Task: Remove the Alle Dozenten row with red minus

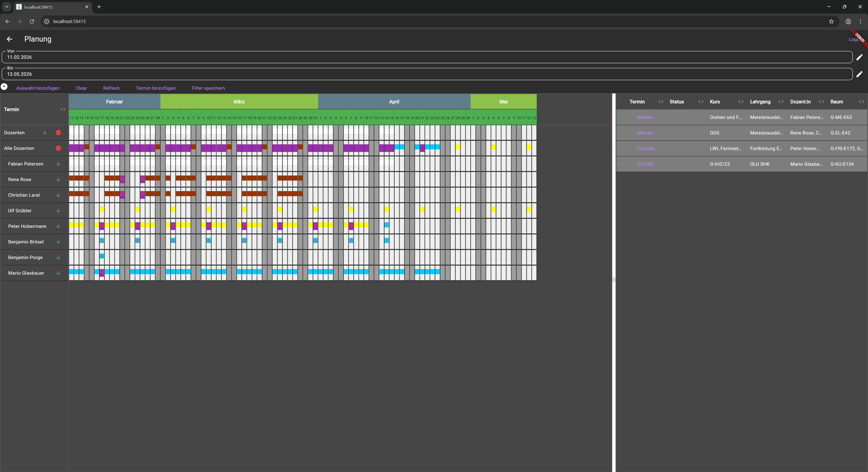Action: [x=58, y=148]
